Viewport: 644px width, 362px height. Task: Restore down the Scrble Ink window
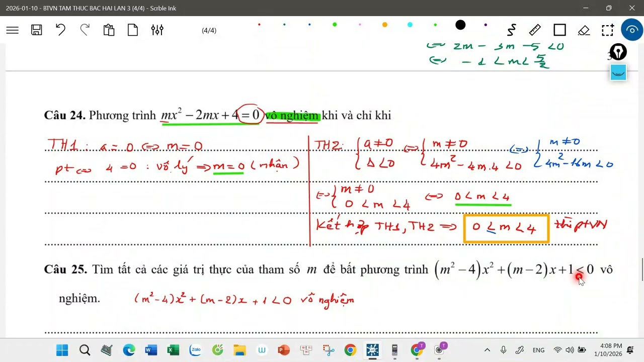(x=609, y=8)
